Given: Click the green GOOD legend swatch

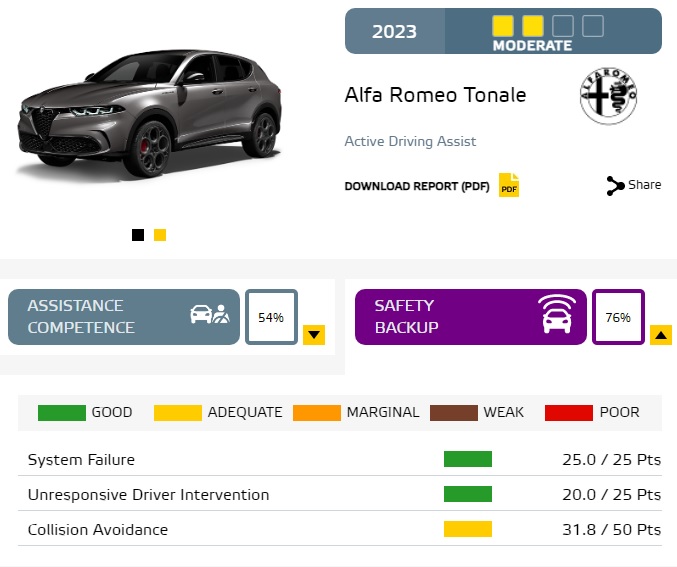Looking at the screenshot, I should click(x=62, y=412).
